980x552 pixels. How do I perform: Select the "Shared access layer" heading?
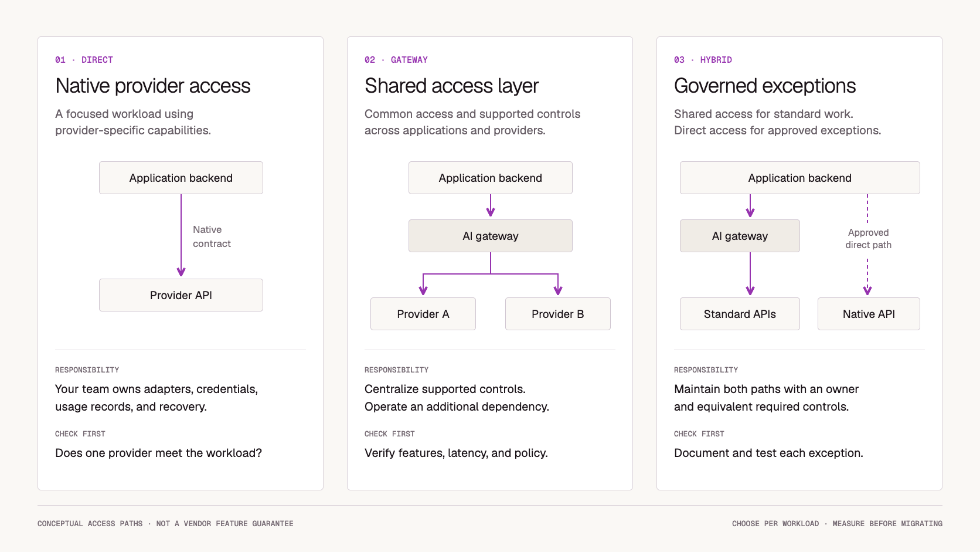(x=451, y=86)
